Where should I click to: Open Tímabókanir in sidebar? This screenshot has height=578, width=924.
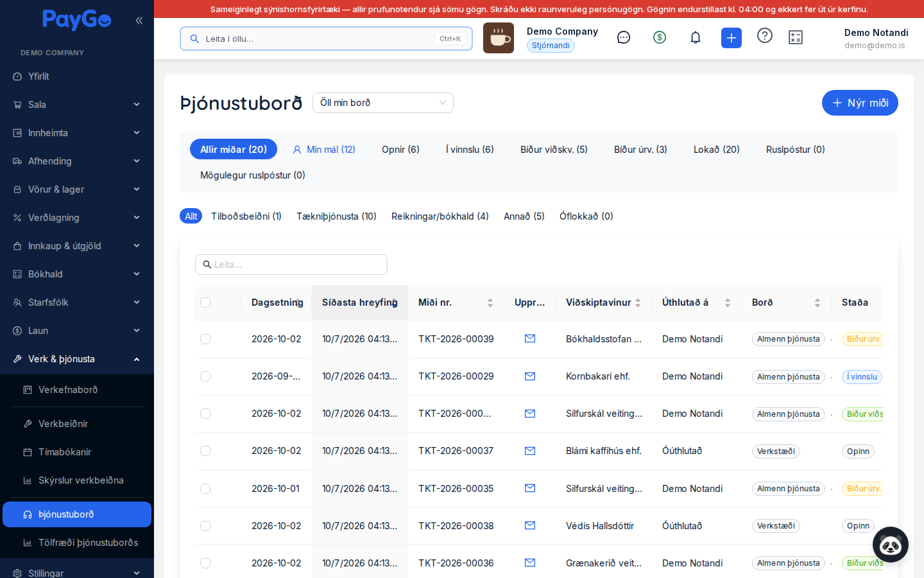pos(77,452)
